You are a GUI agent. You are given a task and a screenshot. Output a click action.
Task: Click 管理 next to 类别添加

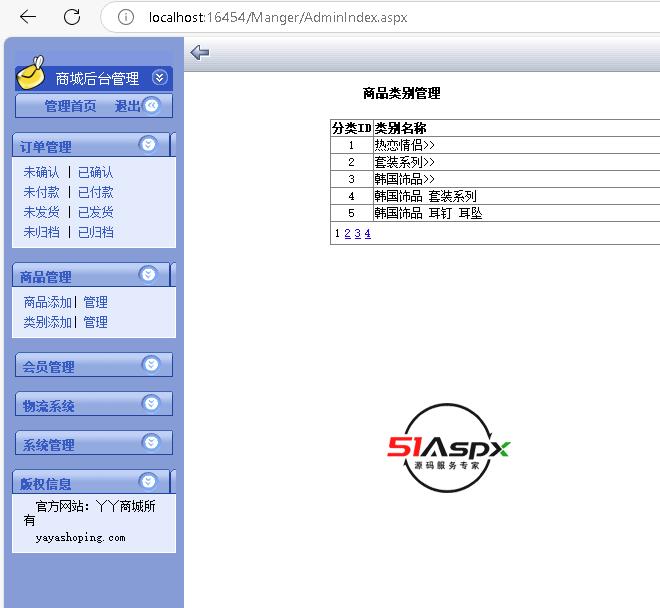[96, 322]
